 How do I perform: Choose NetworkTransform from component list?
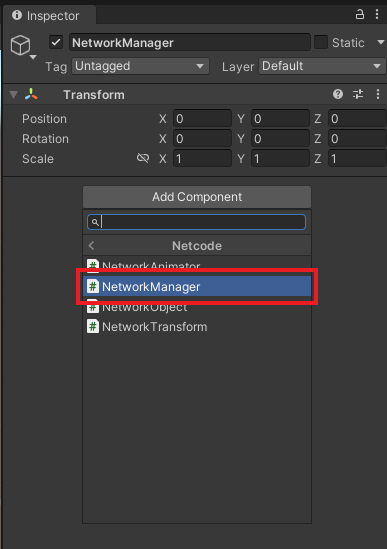[x=197, y=327]
